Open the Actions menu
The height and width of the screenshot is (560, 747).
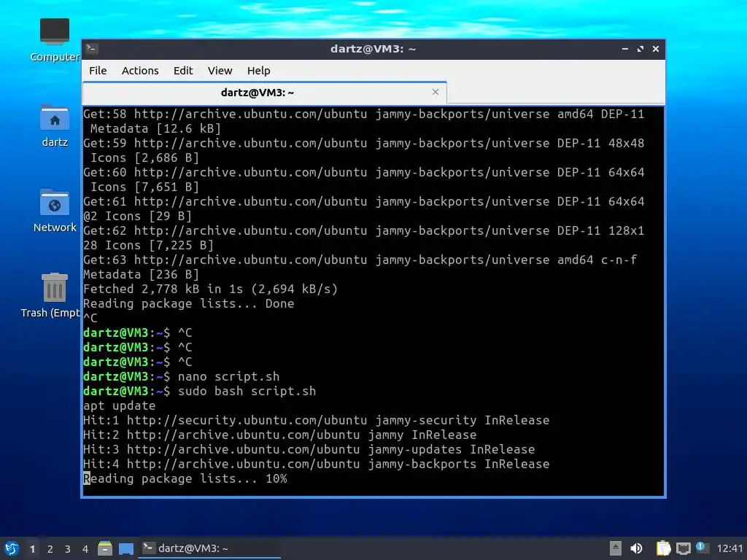(140, 71)
